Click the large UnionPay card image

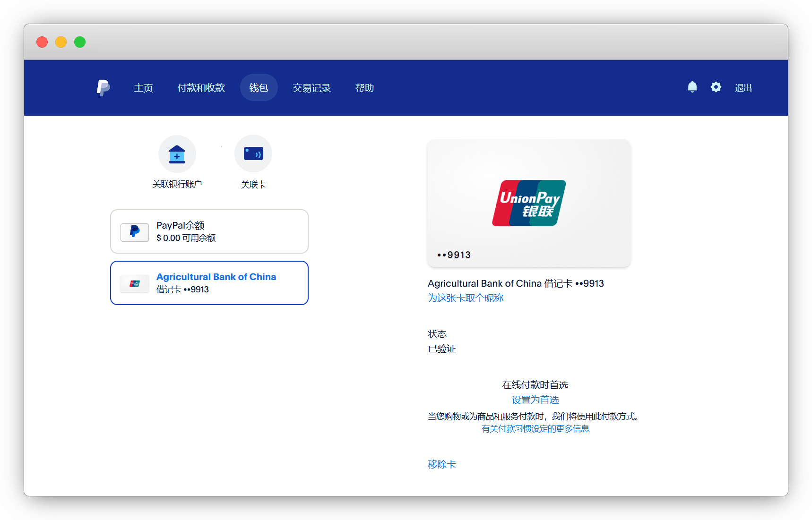528,203
